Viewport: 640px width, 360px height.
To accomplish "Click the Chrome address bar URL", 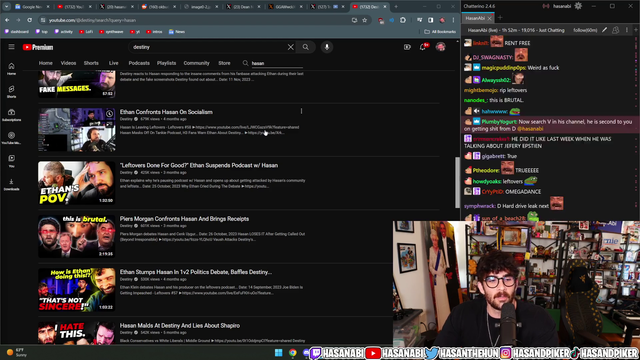I will [x=92, y=20].
